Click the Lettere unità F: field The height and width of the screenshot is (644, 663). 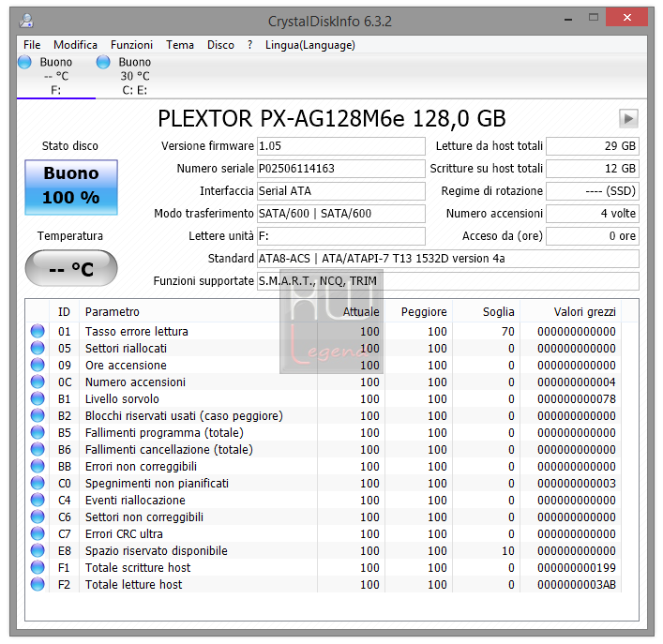click(x=340, y=236)
